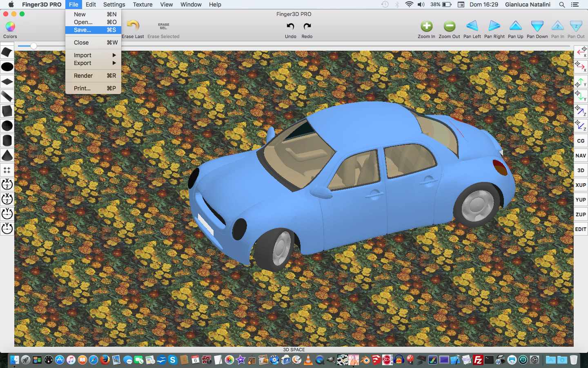Click the CG button
This screenshot has height=368, width=588.
coord(581,141)
